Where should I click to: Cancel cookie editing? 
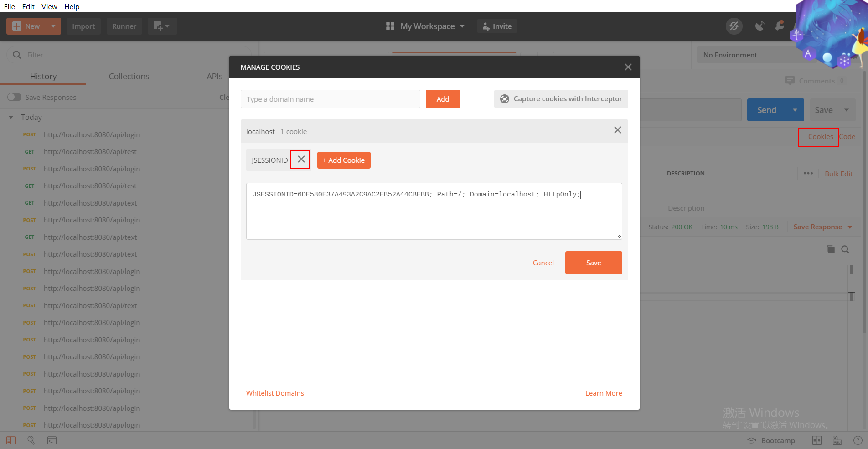tap(543, 263)
